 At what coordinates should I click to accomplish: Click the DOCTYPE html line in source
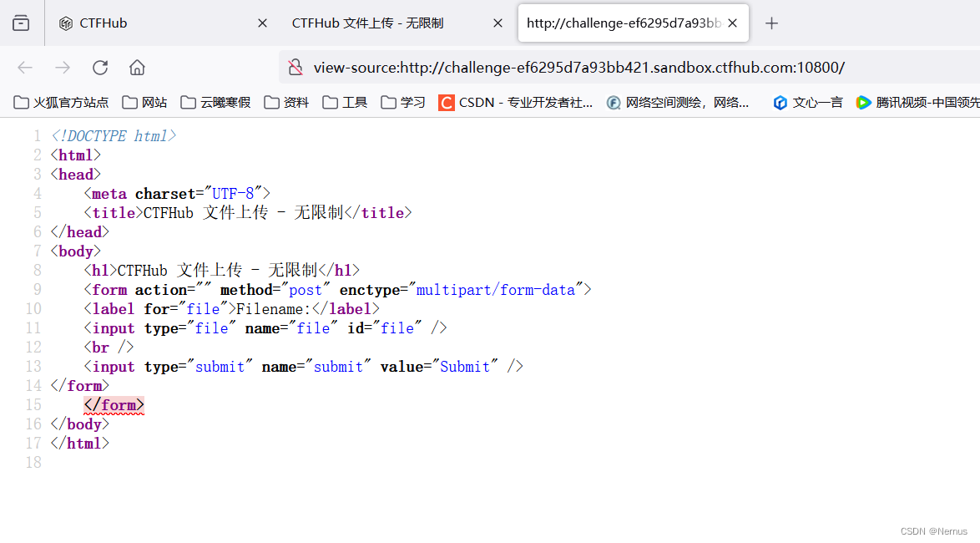click(114, 135)
